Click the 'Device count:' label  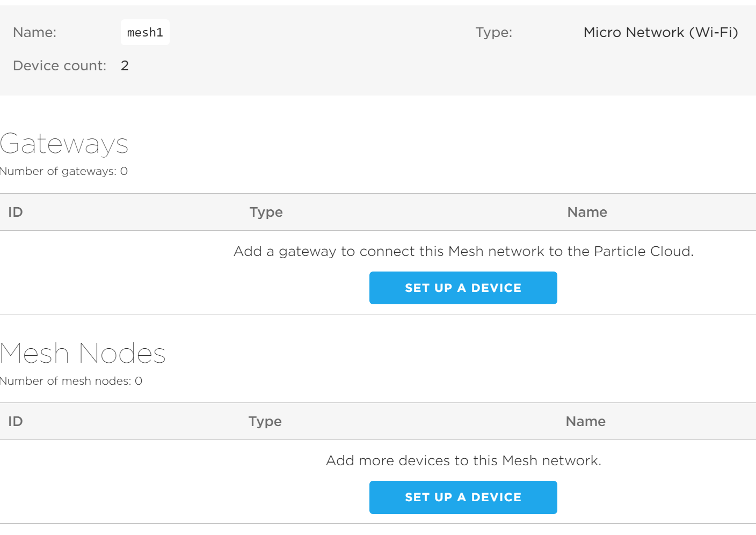tap(60, 66)
